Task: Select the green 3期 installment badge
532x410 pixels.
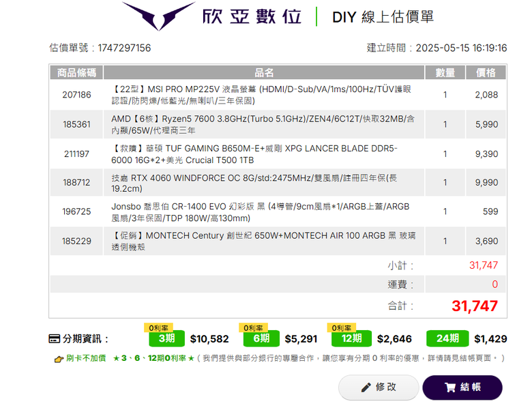Action: tap(166, 338)
